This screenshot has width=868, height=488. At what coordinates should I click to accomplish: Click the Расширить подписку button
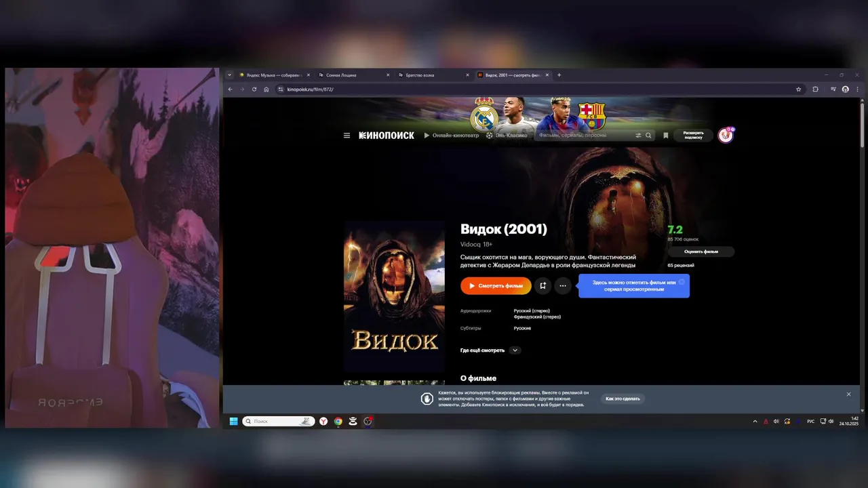coord(693,136)
